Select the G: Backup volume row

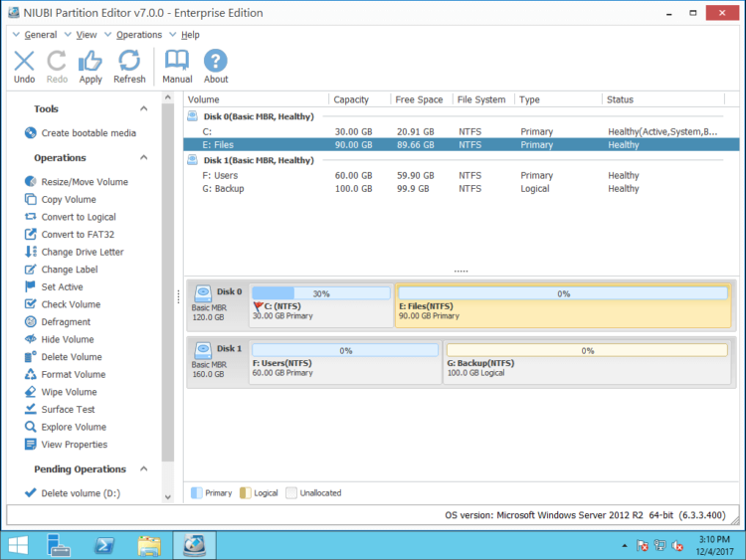pyautogui.click(x=461, y=188)
